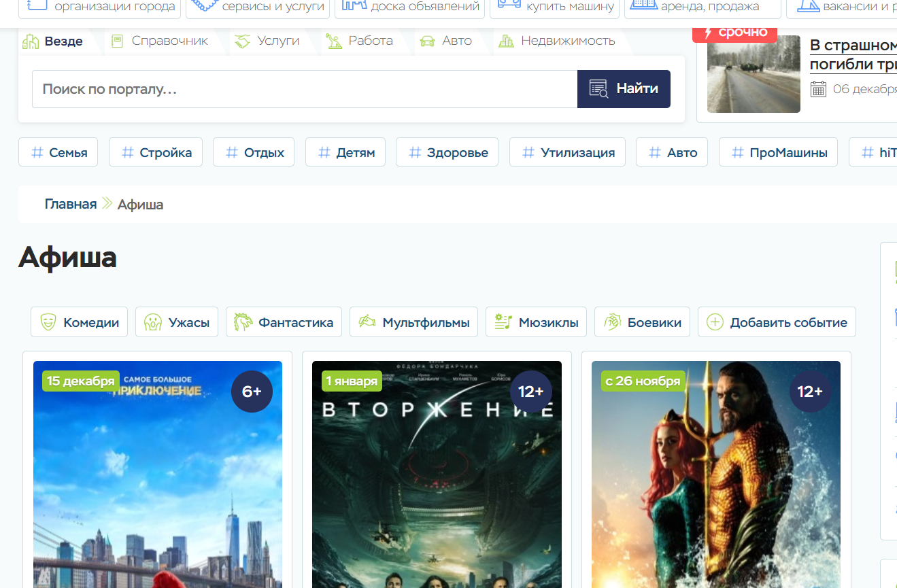Click the Мюзиклы music notes icon
This screenshot has width=897, height=588.
pyautogui.click(x=503, y=322)
